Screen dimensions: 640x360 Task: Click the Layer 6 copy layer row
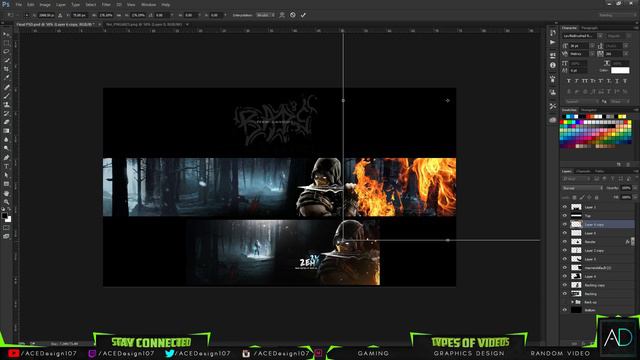[598, 224]
